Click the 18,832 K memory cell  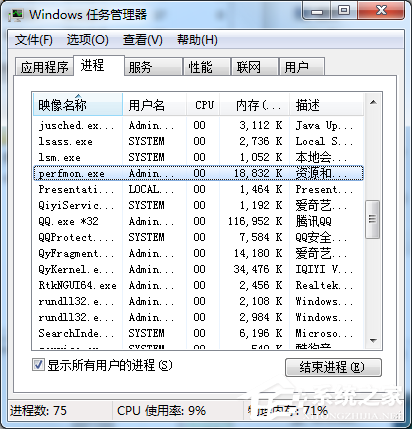coord(258,173)
